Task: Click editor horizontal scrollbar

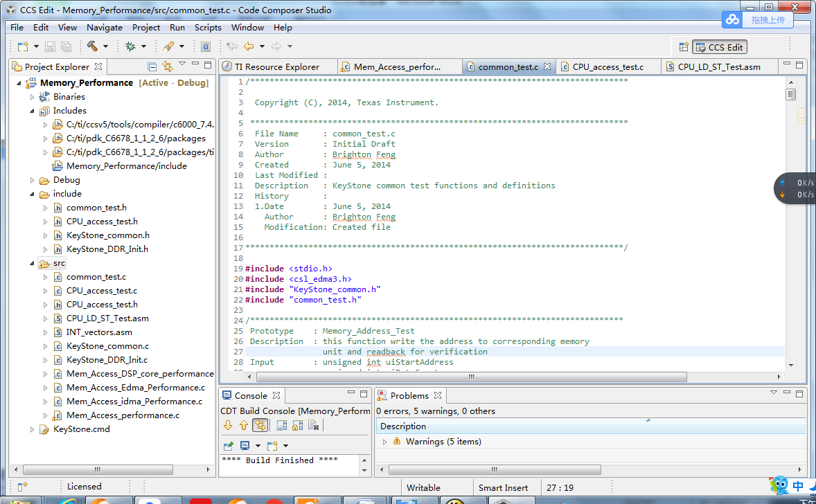Action: [x=472, y=377]
